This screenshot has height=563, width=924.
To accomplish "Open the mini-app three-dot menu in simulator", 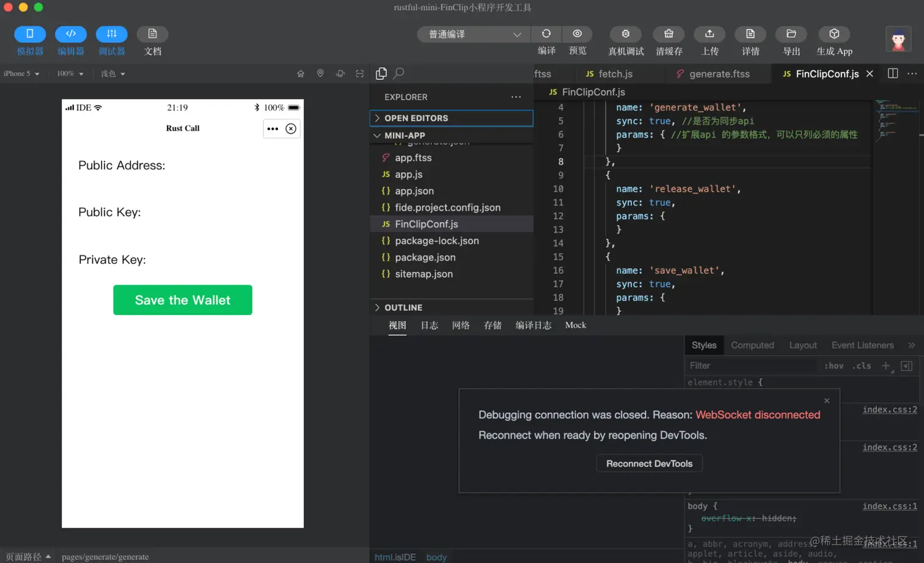I will pos(273,129).
